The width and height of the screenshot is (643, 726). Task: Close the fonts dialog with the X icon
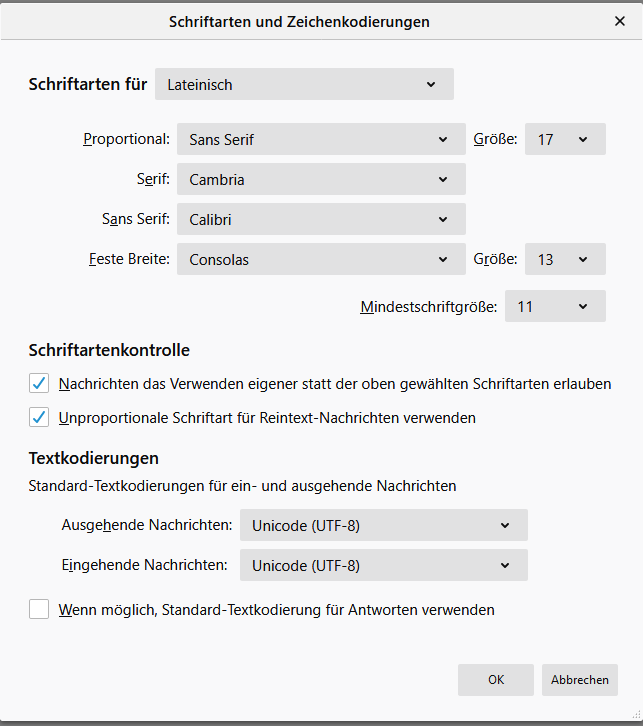[620, 21]
